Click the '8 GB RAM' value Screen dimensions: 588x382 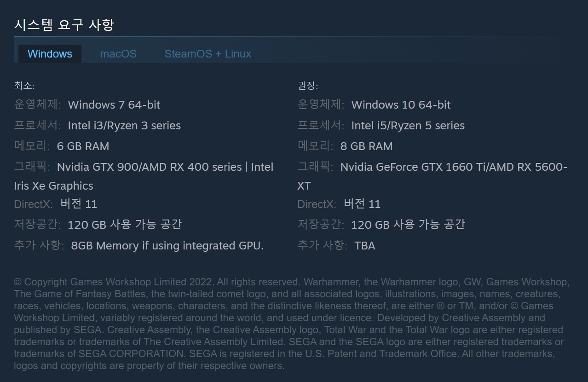[x=367, y=146]
